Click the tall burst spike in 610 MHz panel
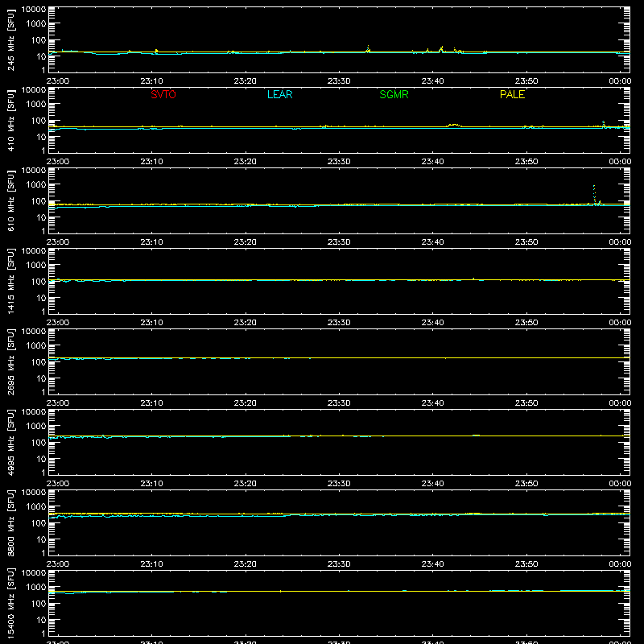Image resolution: width=644 pixels, height=644 pixels. click(x=594, y=194)
